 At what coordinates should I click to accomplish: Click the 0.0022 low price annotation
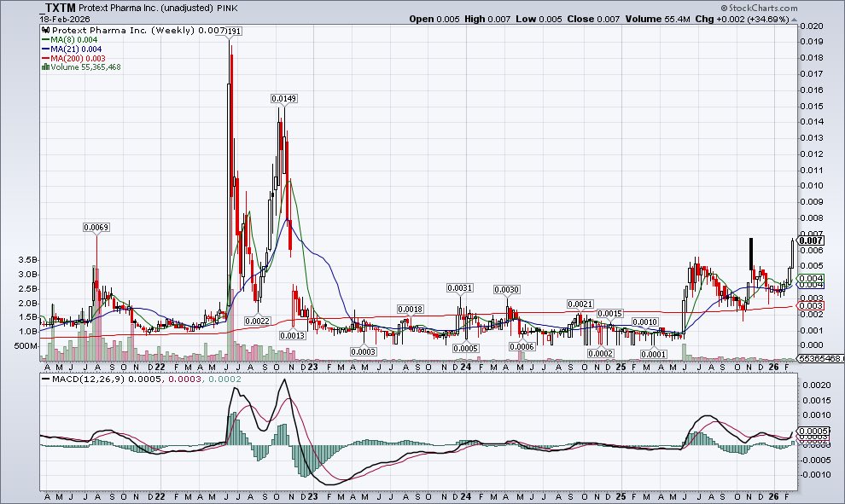pyautogui.click(x=257, y=321)
